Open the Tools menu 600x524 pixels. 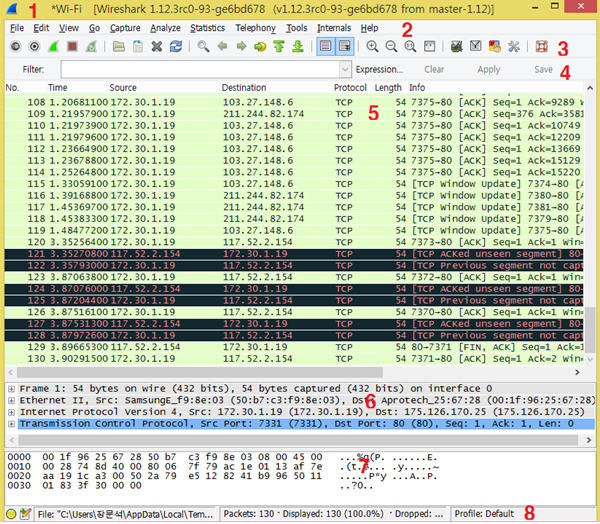pos(297,28)
